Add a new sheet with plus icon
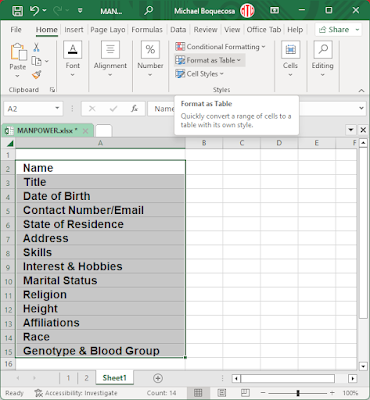The height and width of the screenshot is (400, 370). click(158, 378)
